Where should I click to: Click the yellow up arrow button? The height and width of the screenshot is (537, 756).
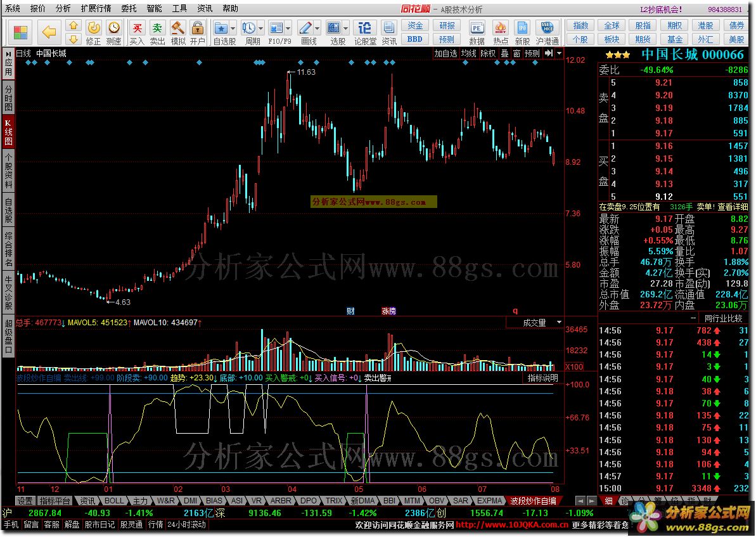point(74,25)
